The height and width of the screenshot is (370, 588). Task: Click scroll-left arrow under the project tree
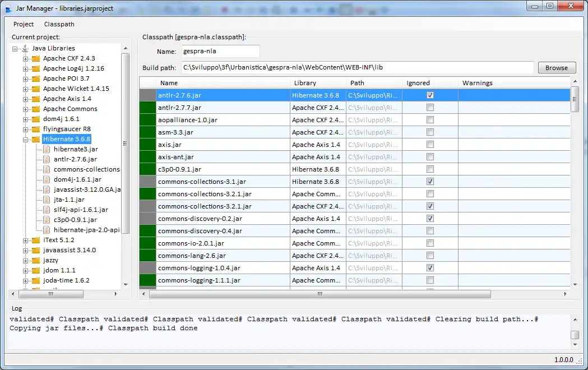13,294
